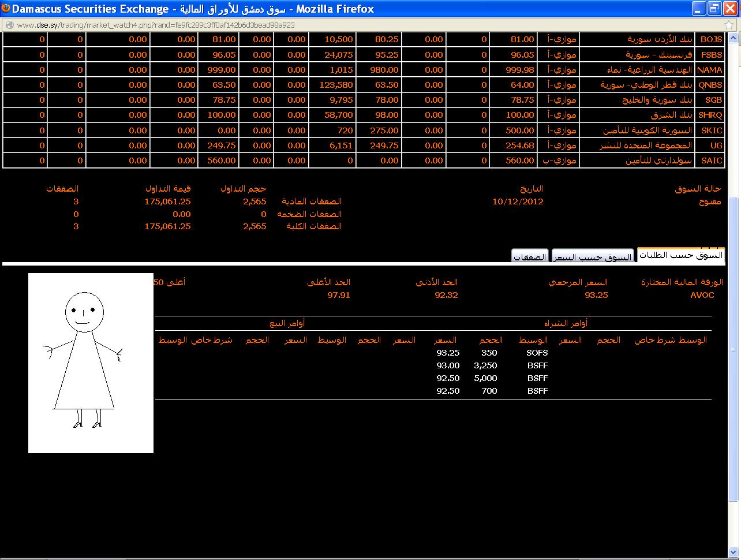Minimize the Firefox window
Viewport: 741px width, 560px height.
click(699, 9)
